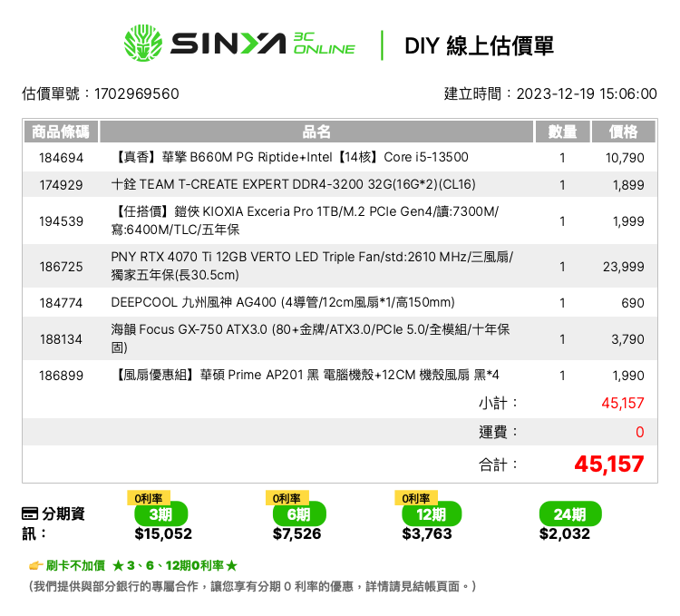Click the SINYA 3C ONLINE wordmark
Image resolution: width=680 pixels, height=616 pixels.
(263, 44)
